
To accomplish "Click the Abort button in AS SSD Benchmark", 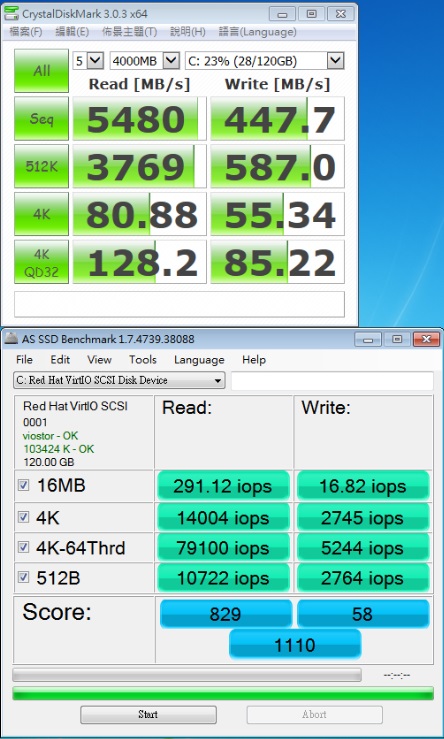I will tap(314, 714).
